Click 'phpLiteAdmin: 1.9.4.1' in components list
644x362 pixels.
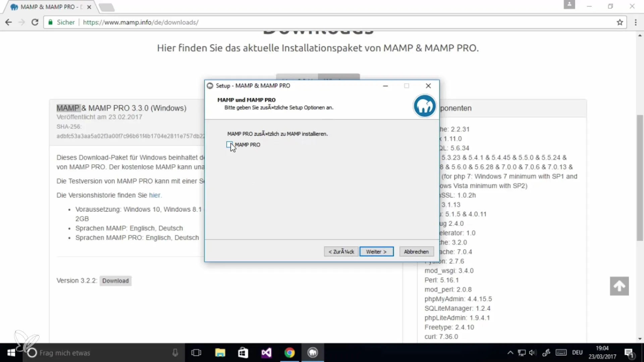(x=457, y=318)
